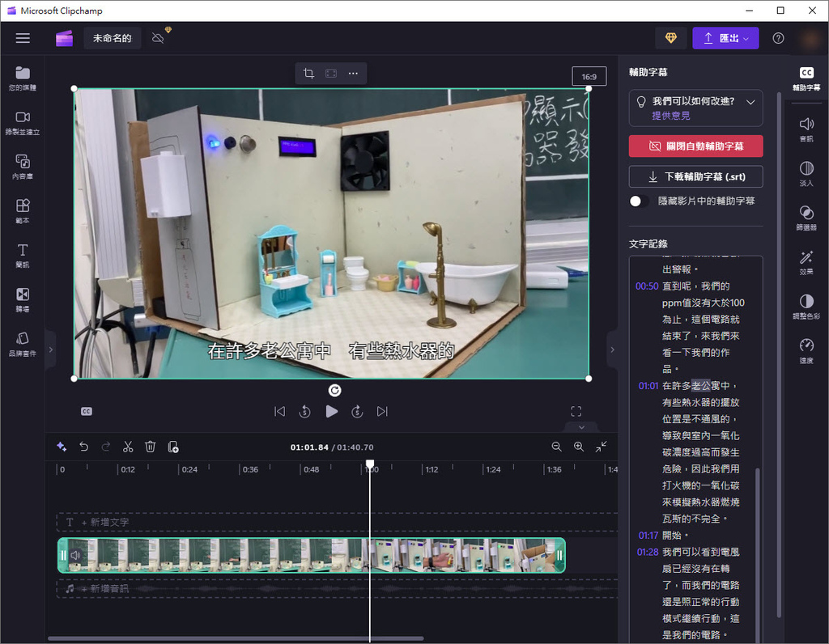
Task: Toggle the CC captions button below preview
Action: click(x=87, y=411)
